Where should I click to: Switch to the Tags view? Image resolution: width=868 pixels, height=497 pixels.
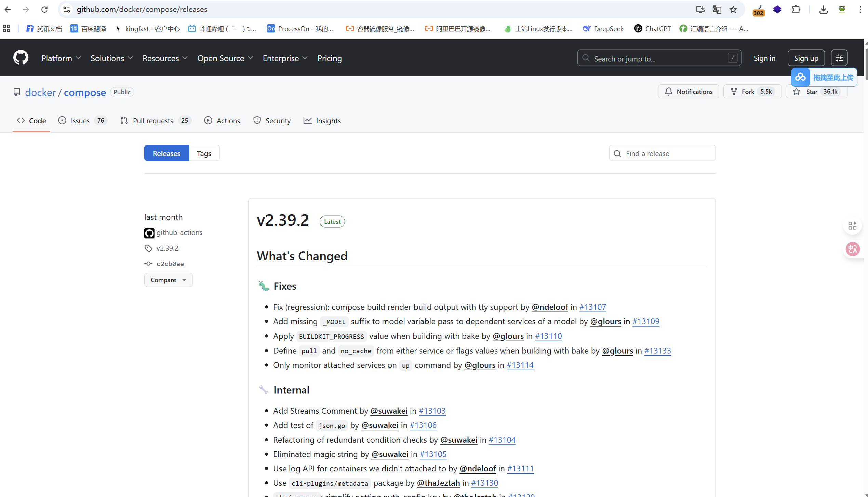(x=204, y=153)
